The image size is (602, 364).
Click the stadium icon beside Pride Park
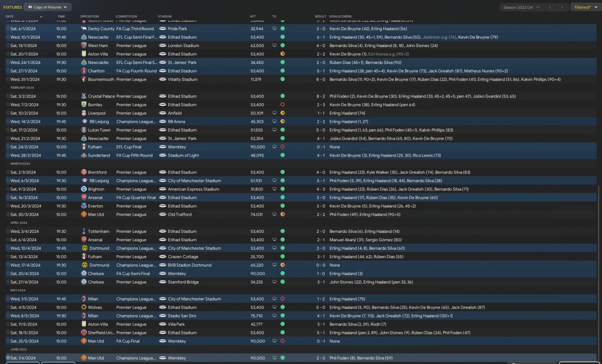[162, 29]
